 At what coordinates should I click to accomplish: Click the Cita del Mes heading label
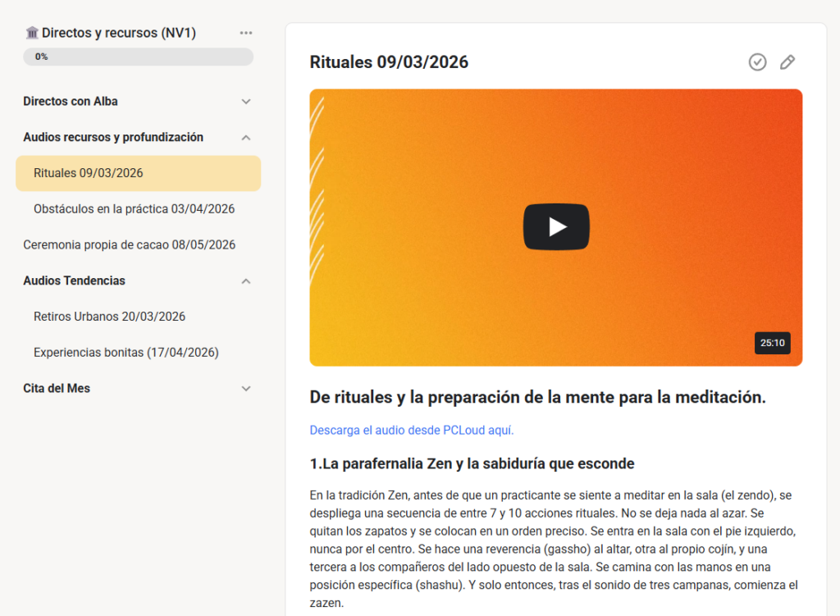click(x=57, y=388)
